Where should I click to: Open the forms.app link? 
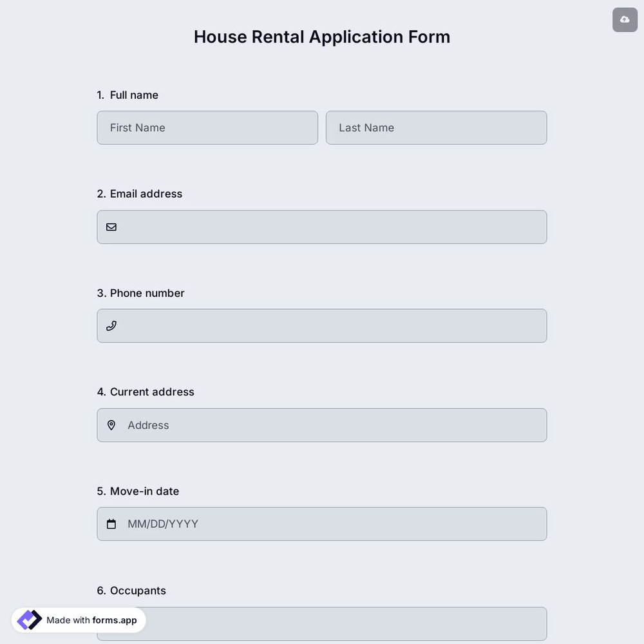tap(114, 620)
